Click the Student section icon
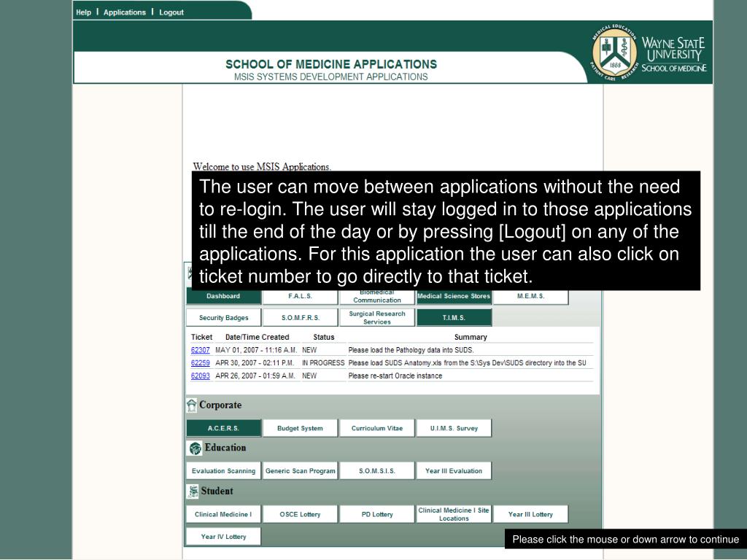Viewport: 747px width, 560px height. (x=193, y=491)
